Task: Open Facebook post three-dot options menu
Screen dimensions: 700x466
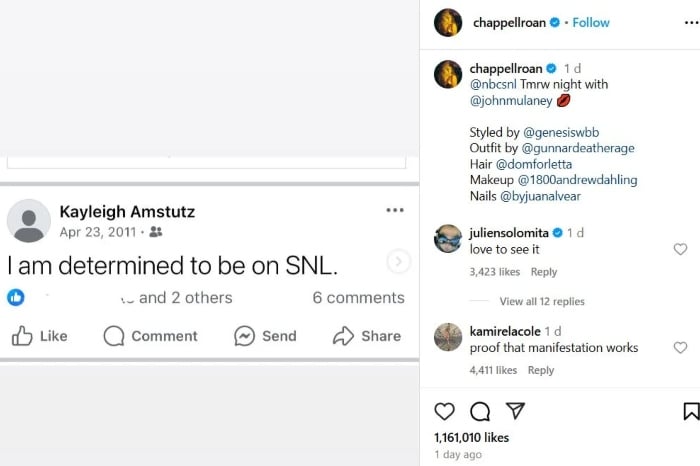Action: tap(395, 210)
